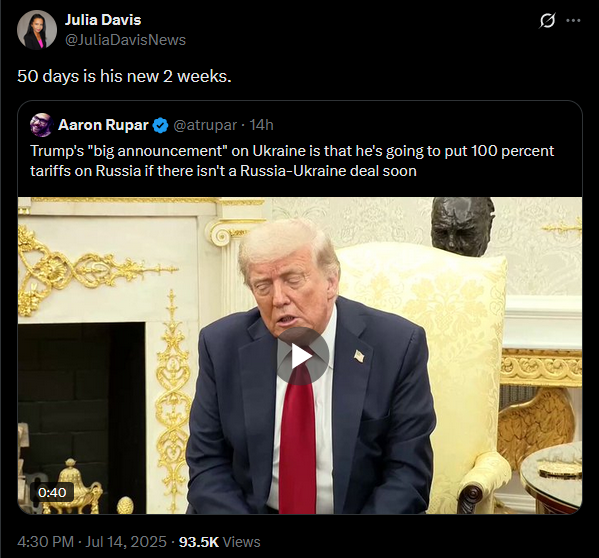Open the 4:30 PM Jul 14, 2025 timestamp
The image size is (599, 558).
[x=92, y=542]
